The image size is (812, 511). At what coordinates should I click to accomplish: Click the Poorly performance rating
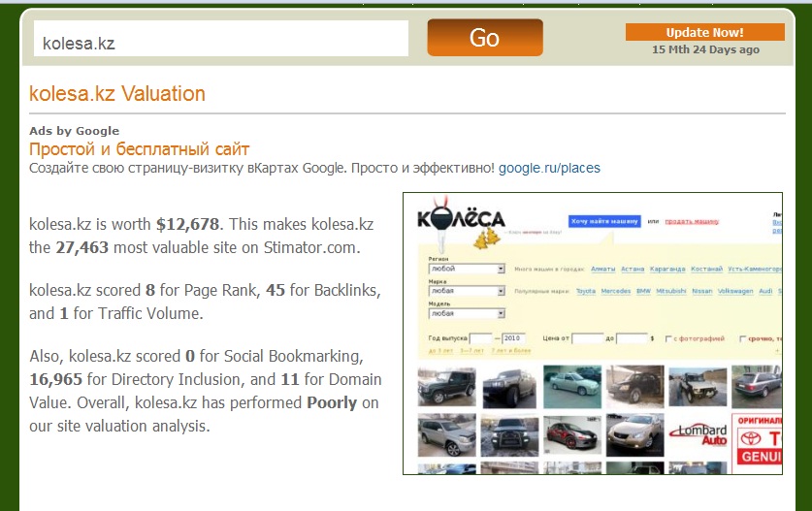click(332, 402)
